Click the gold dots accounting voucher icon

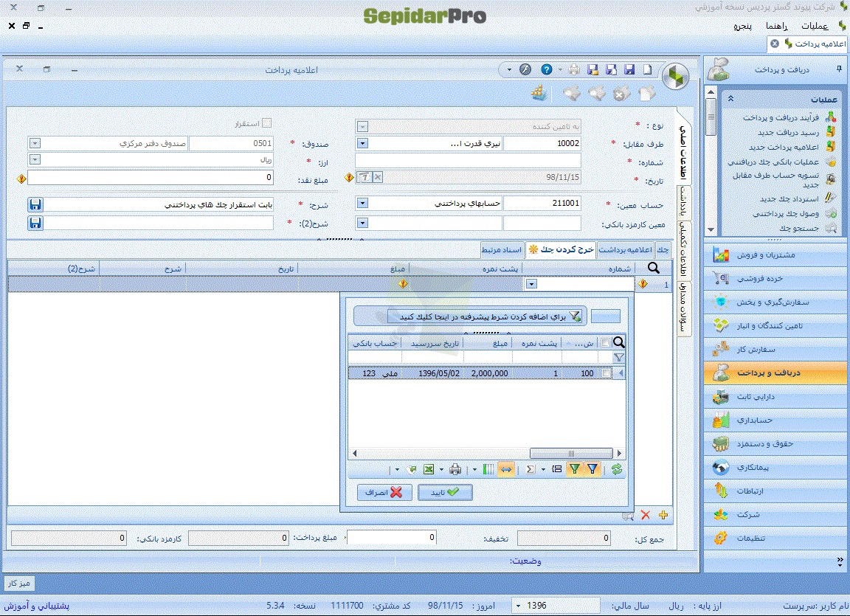click(x=539, y=93)
